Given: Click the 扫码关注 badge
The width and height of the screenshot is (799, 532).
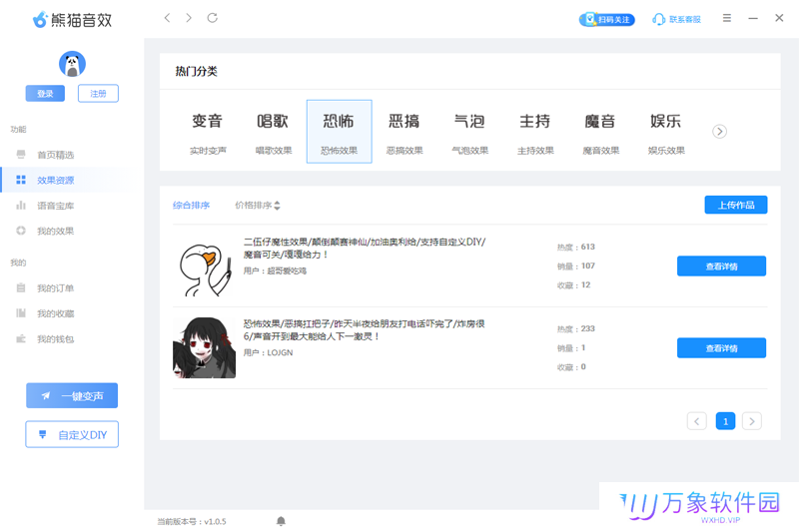Looking at the screenshot, I should pyautogui.click(x=607, y=19).
